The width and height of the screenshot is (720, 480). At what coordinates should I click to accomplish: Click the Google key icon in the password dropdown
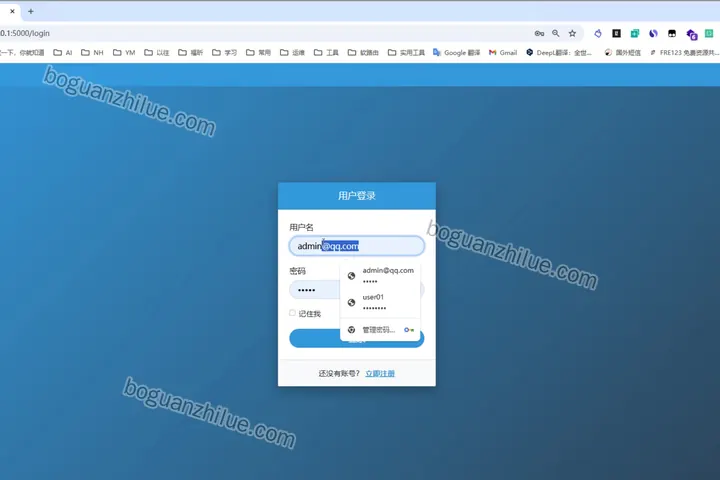coord(409,330)
